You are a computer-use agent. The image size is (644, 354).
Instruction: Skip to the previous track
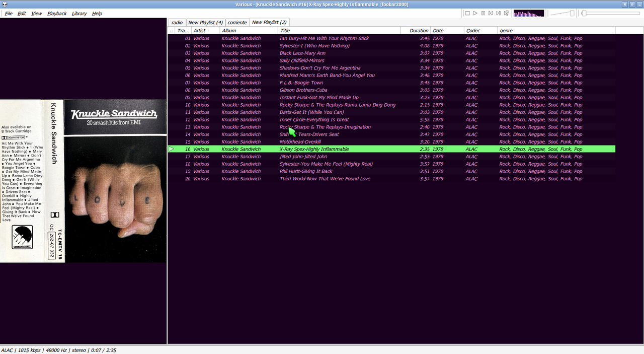(x=491, y=13)
